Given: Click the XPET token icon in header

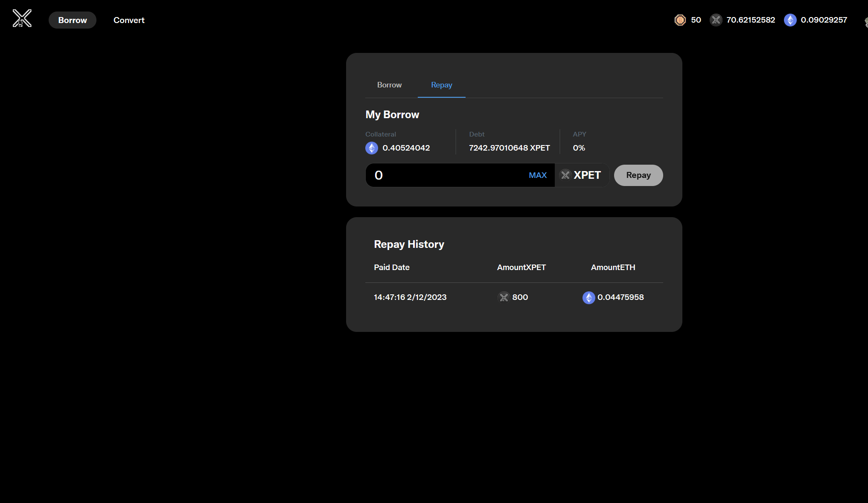Looking at the screenshot, I should 716,20.
